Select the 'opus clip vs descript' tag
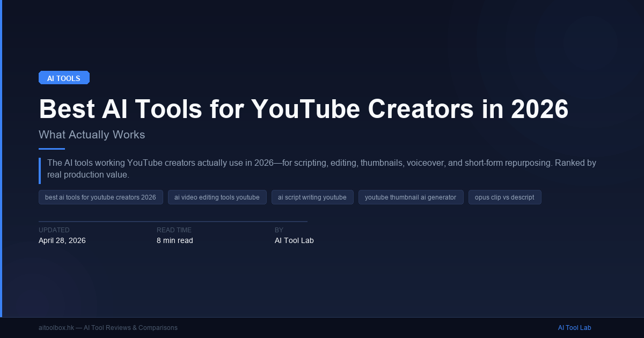This screenshot has width=644, height=338. [x=504, y=197]
